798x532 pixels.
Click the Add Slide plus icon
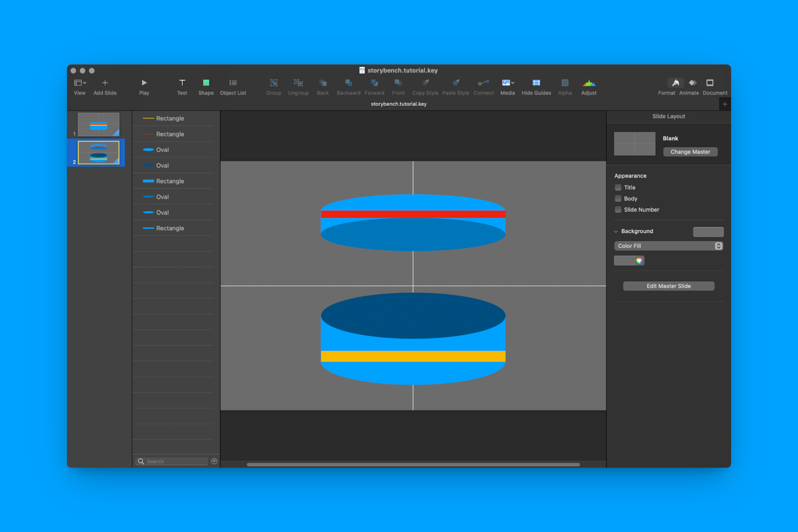pyautogui.click(x=105, y=83)
